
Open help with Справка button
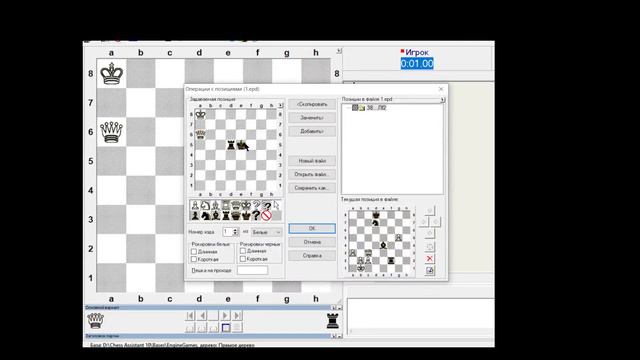pos(312,256)
